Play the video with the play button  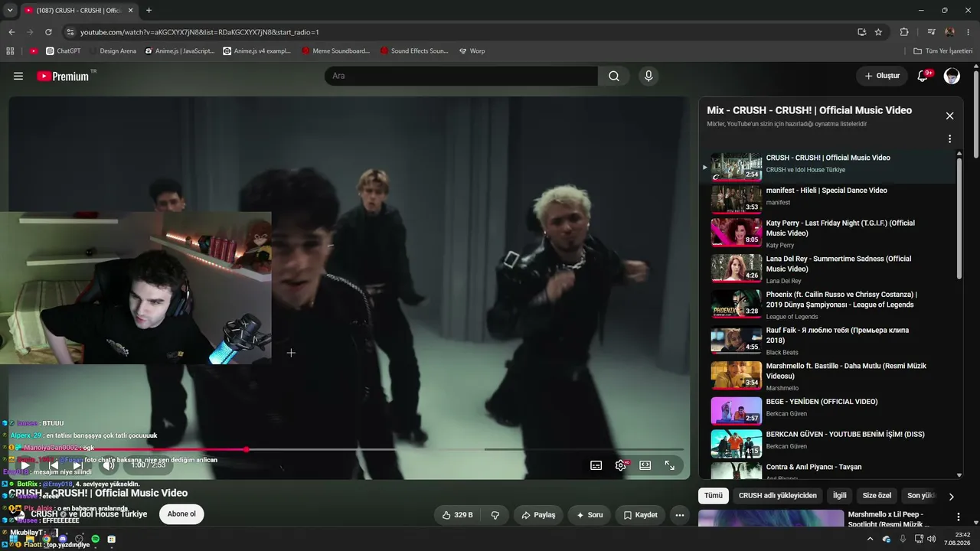pyautogui.click(x=25, y=465)
